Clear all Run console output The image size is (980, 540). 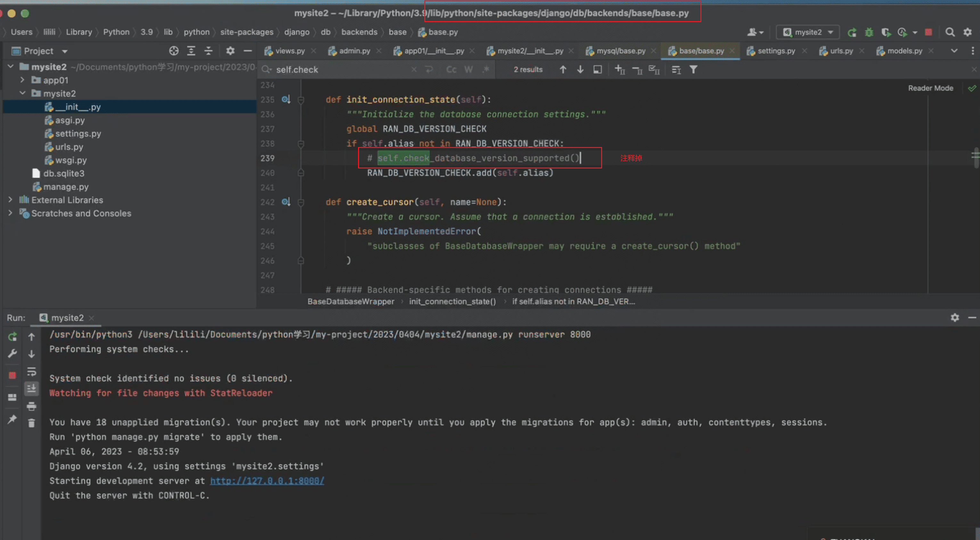(x=32, y=423)
